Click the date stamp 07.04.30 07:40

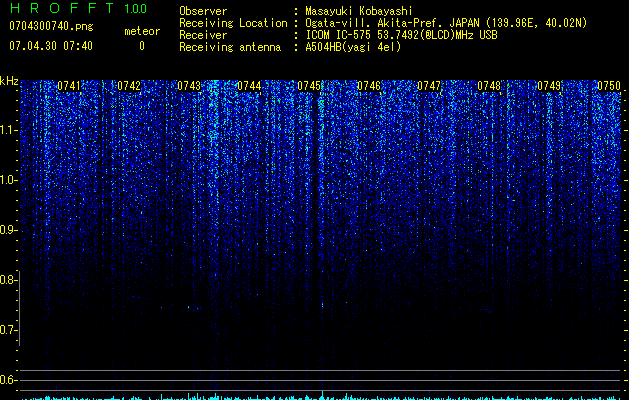point(51,46)
